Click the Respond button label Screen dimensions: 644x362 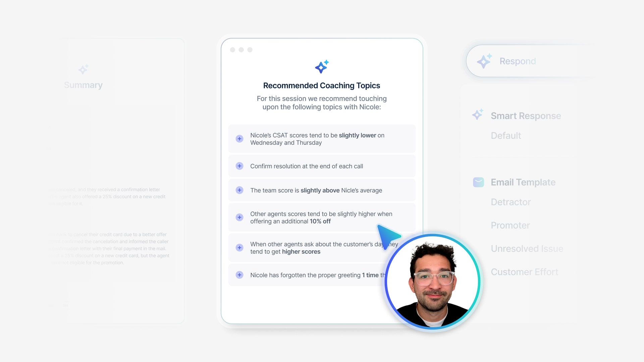click(x=518, y=61)
